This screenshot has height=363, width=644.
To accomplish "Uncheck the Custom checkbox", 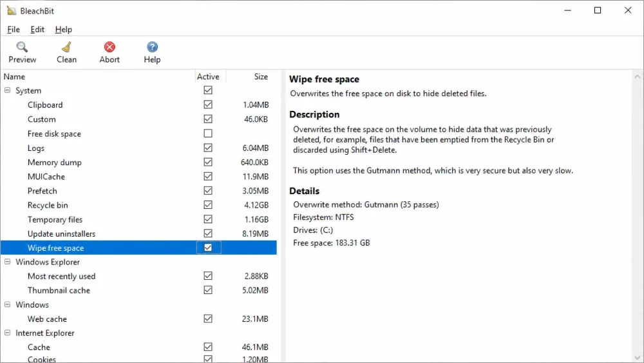I will (x=208, y=119).
